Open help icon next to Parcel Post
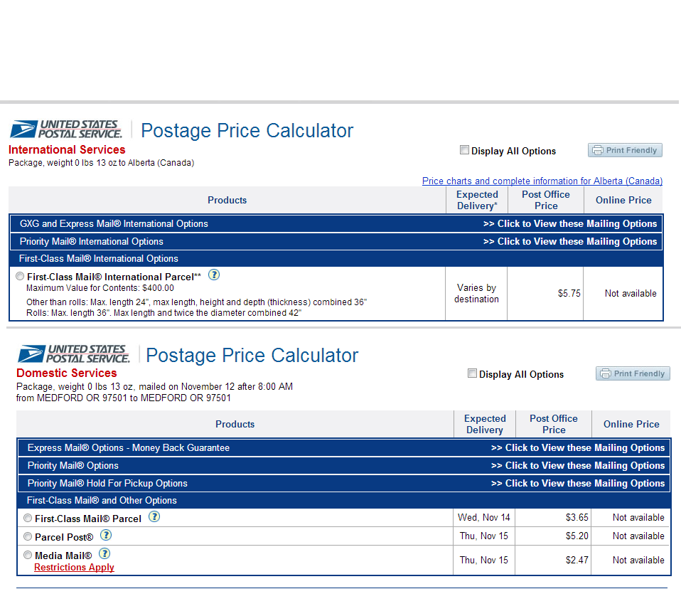Image resolution: width=681 pixels, height=616 pixels. click(x=106, y=535)
